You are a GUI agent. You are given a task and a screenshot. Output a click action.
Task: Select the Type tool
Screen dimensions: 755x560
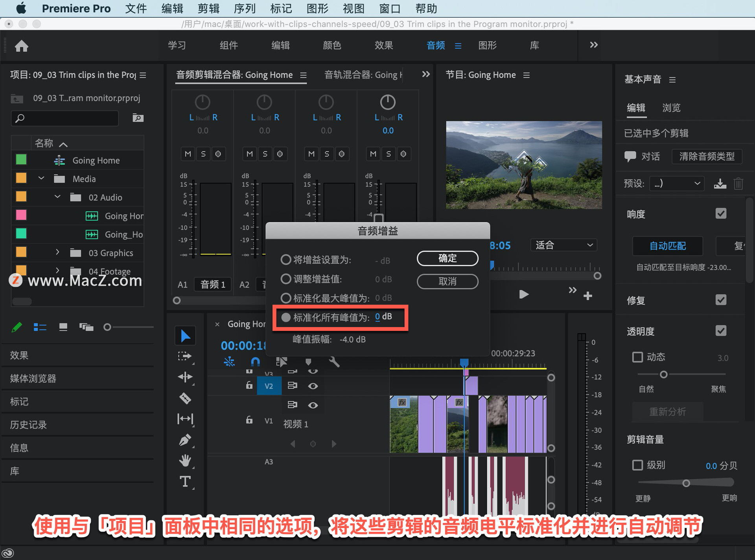(185, 481)
